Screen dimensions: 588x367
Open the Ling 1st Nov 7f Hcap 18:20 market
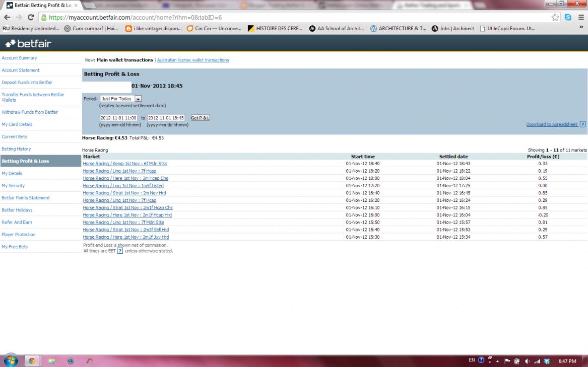(119, 171)
